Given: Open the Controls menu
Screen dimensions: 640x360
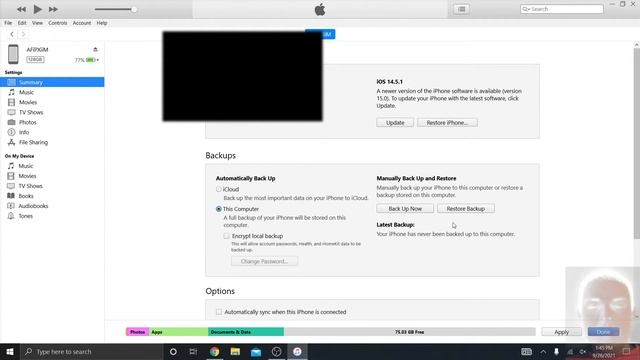Looking at the screenshot, I should (58, 23).
